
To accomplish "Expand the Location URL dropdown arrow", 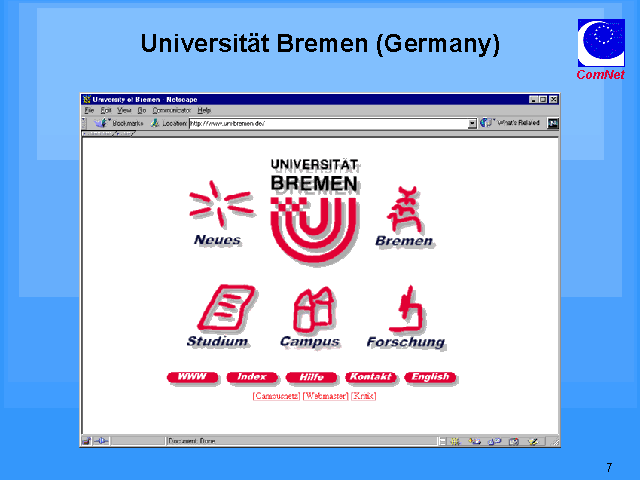I will pos(472,123).
